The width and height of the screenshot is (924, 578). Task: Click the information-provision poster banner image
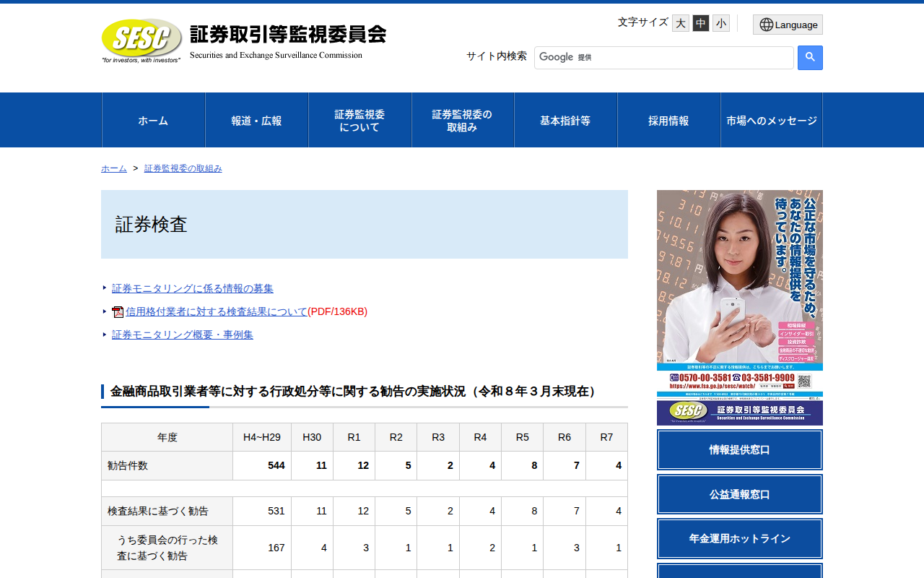740,308
